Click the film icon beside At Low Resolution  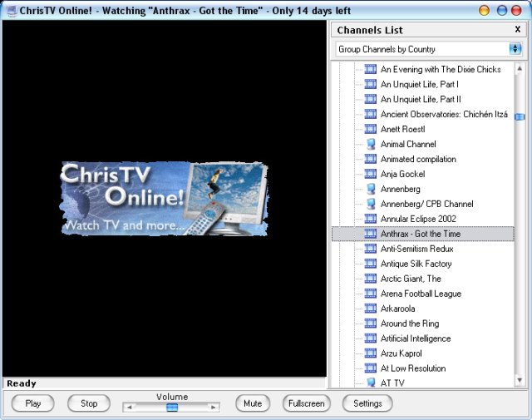click(x=370, y=368)
